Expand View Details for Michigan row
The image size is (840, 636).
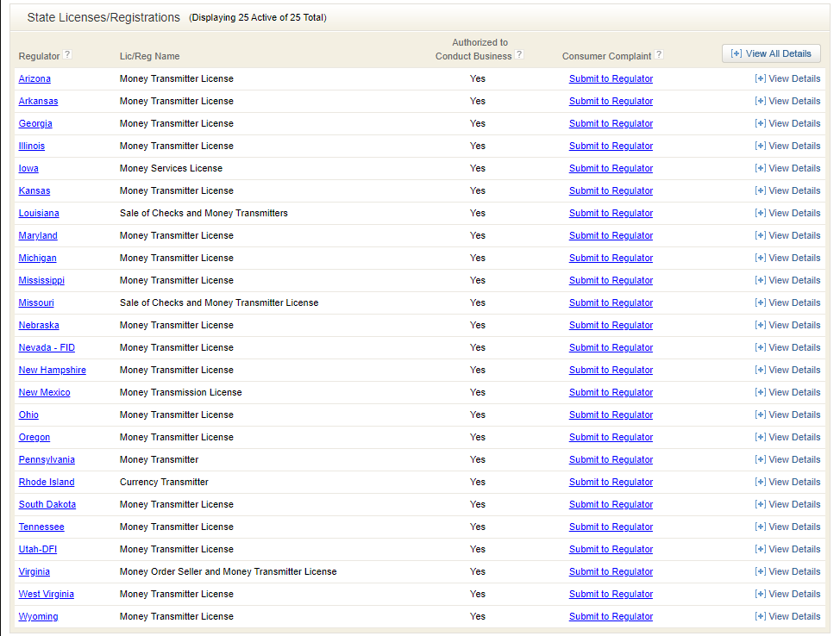pyautogui.click(x=787, y=258)
